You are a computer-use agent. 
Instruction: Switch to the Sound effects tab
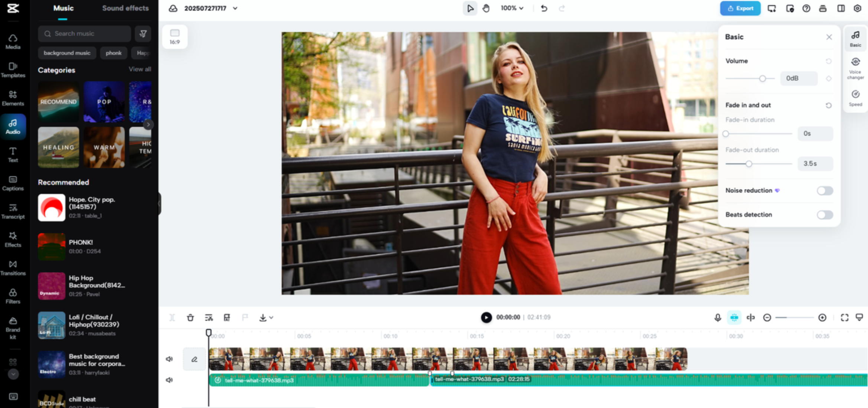(x=125, y=8)
